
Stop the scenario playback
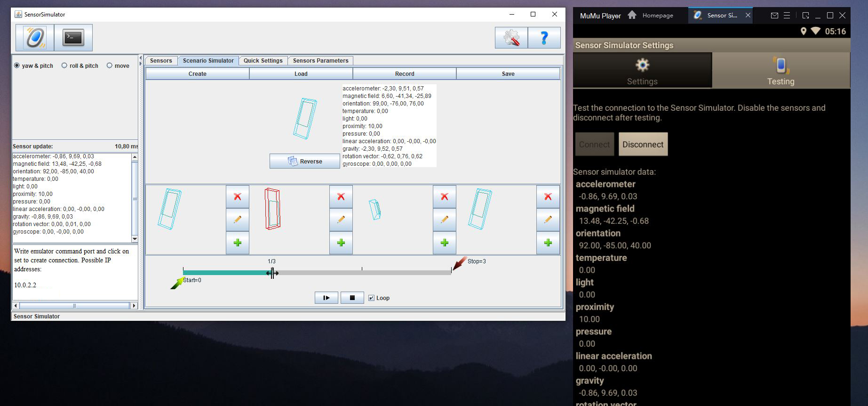coord(352,298)
